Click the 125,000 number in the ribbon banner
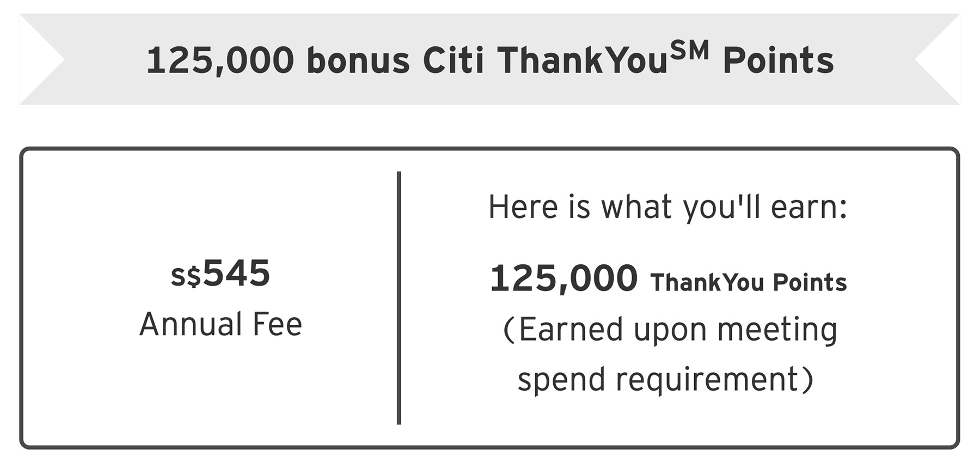The width and height of the screenshot is (980, 473). [220, 60]
